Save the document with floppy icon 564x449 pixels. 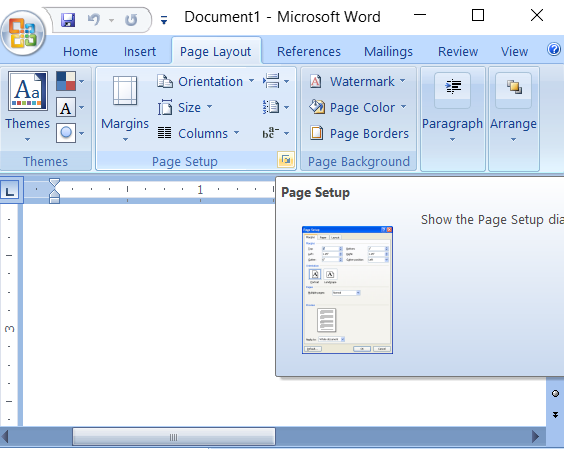pos(68,20)
